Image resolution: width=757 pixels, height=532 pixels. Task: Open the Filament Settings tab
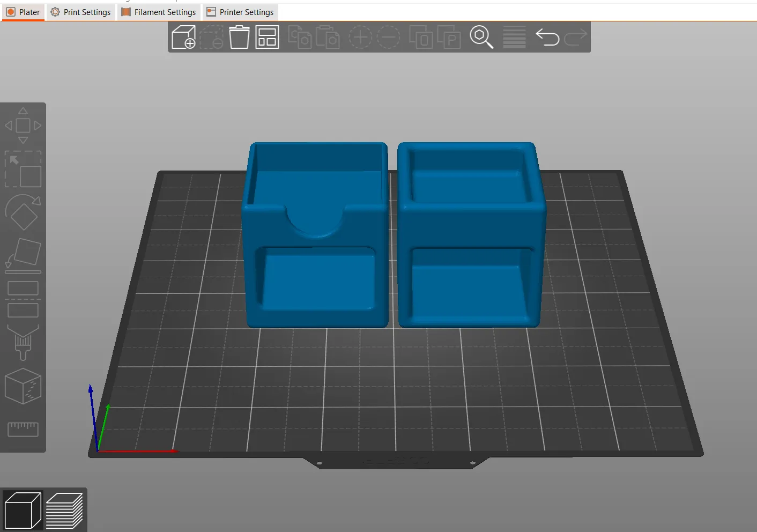(x=159, y=12)
